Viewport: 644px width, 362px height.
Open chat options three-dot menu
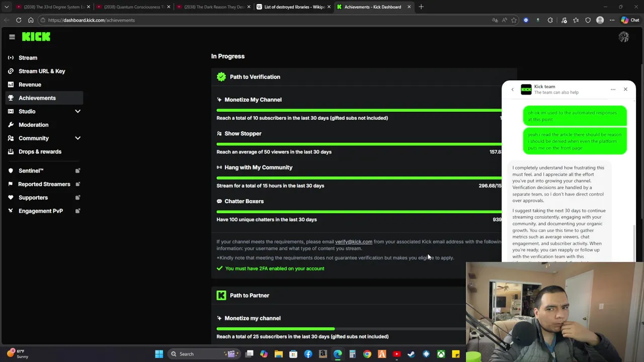[x=613, y=89]
